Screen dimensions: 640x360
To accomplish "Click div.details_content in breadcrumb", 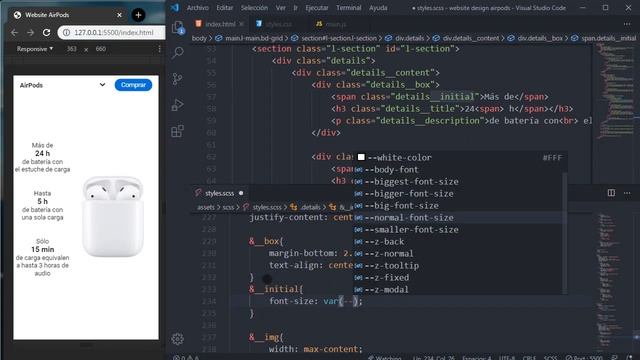I will [x=471, y=38].
